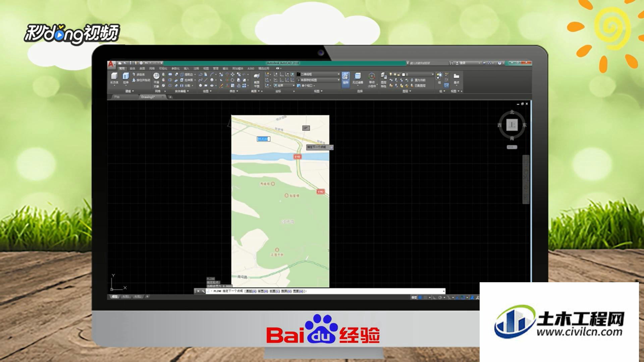The image size is (644, 362).
Task: Click the ViewCube top 上 face
Action: 512,125
